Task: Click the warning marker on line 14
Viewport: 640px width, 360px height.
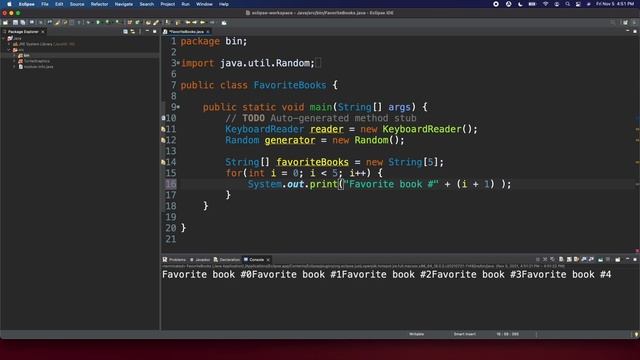Action: click(163, 162)
